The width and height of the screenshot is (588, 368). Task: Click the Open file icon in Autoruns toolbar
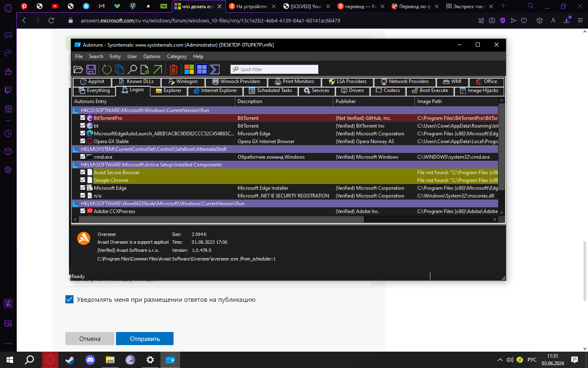click(78, 70)
